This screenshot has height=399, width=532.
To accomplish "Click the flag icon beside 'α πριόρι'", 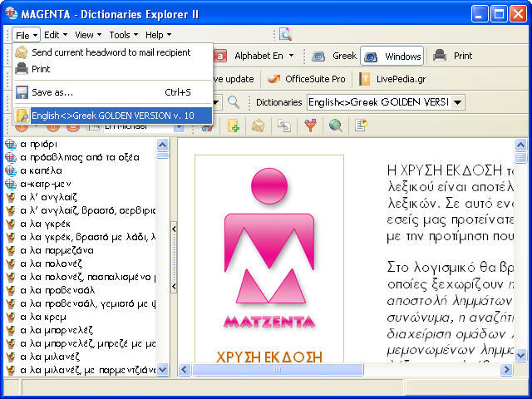I will point(11,144).
